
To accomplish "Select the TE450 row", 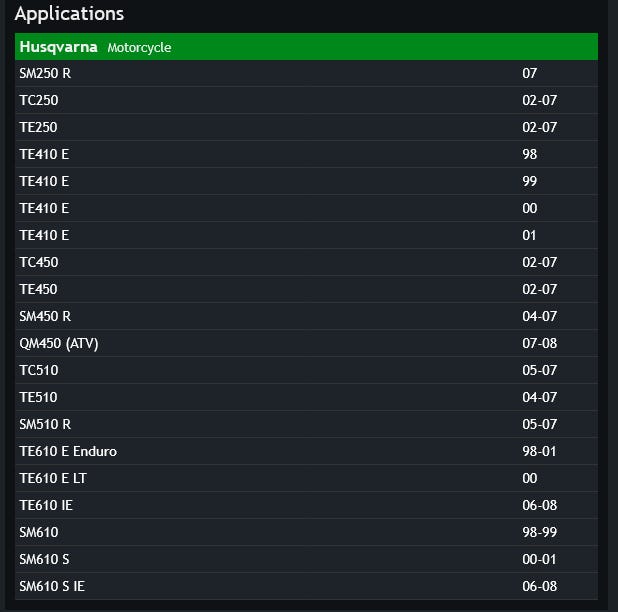I will click(x=306, y=289).
